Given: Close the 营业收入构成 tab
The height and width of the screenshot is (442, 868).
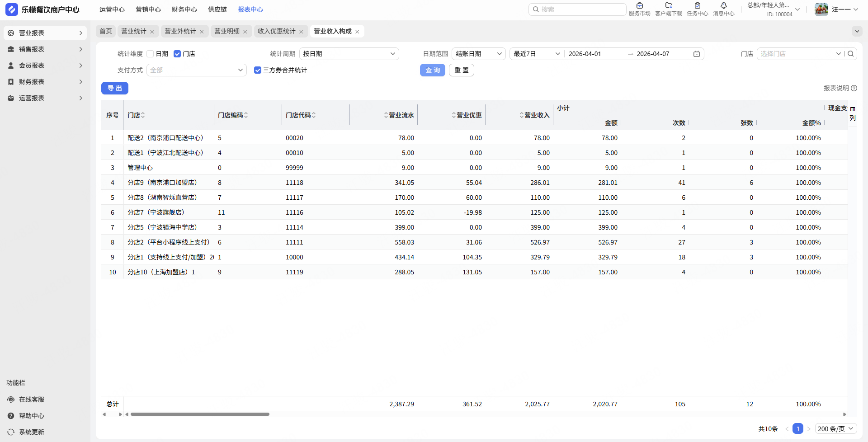Looking at the screenshot, I should tap(357, 32).
